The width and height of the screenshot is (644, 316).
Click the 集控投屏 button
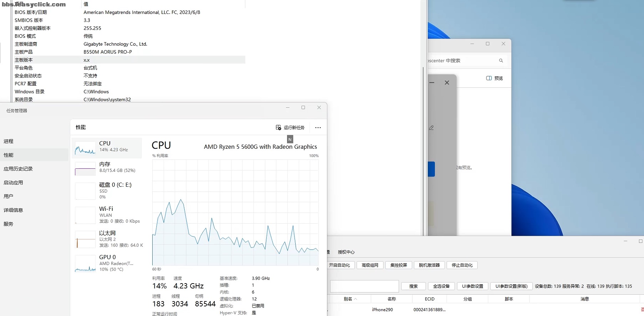(399, 265)
